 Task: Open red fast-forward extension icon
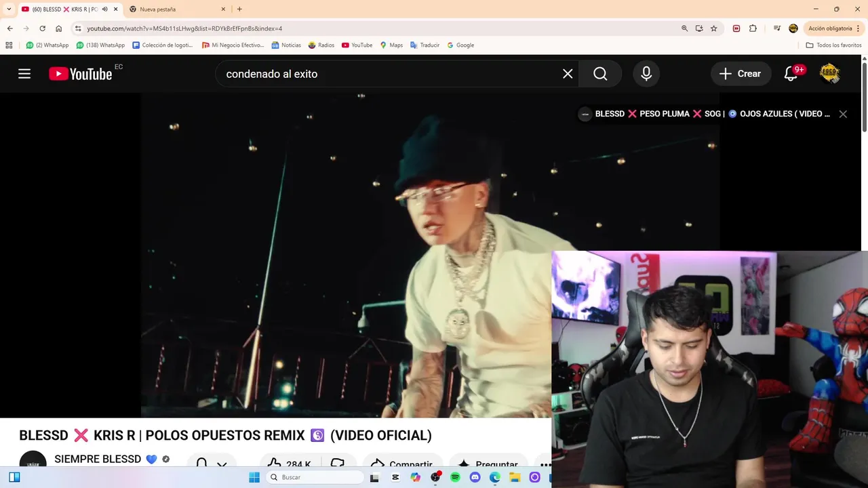click(x=736, y=28)
